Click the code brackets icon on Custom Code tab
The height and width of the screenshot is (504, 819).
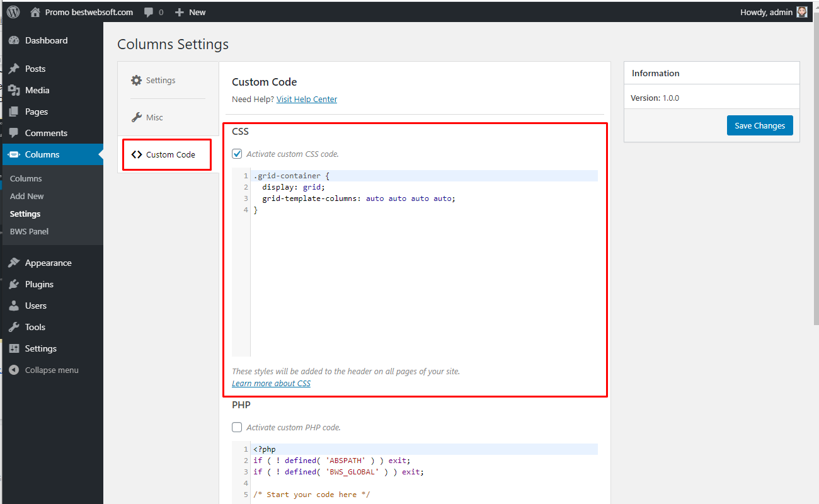[x=137, y=154]
